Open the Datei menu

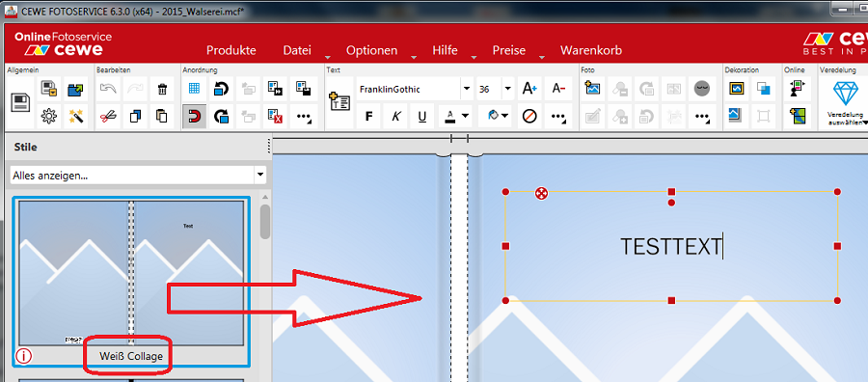coord(297,50)
